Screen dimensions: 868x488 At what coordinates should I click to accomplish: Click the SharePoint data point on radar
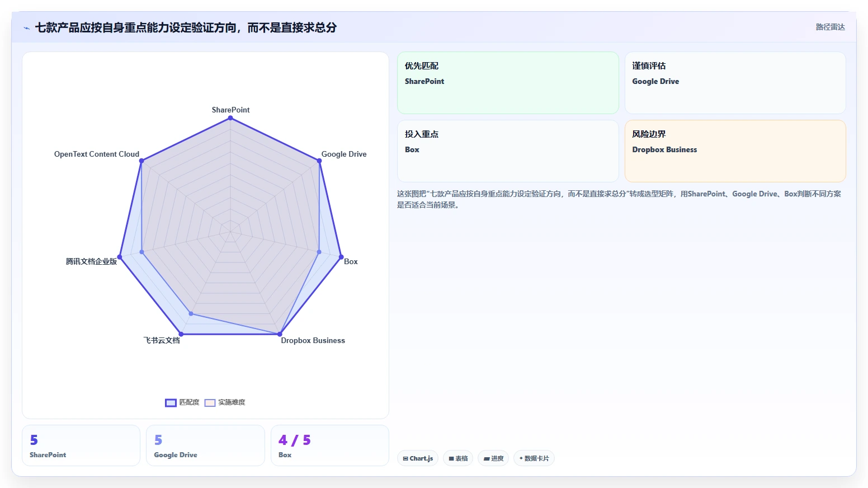click(x=230, y=118)
